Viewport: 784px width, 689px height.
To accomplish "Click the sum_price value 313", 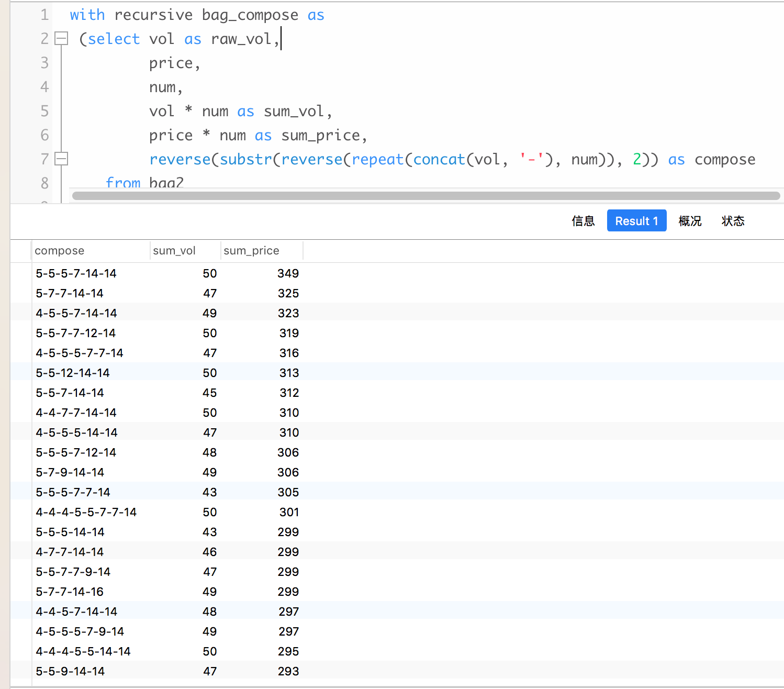I will 289,373.
